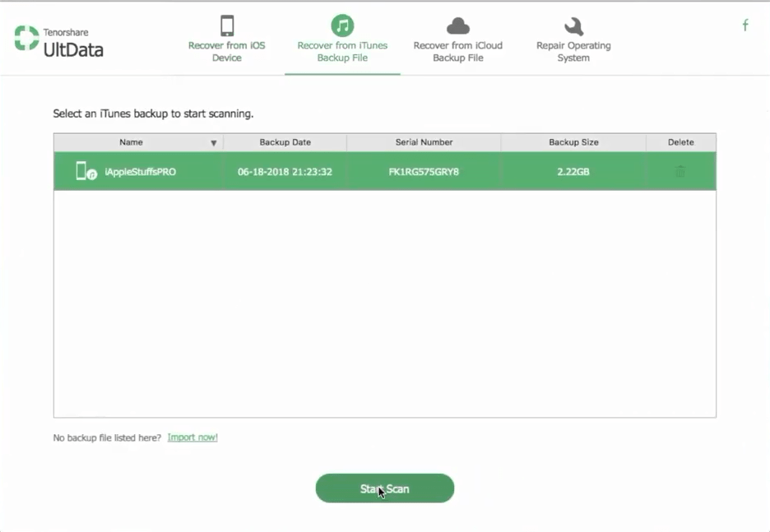Image resolution: width=770 pixels, height=532 pixels.
Task: Open the Facebook icon in top corner
Action: point(745,25)
